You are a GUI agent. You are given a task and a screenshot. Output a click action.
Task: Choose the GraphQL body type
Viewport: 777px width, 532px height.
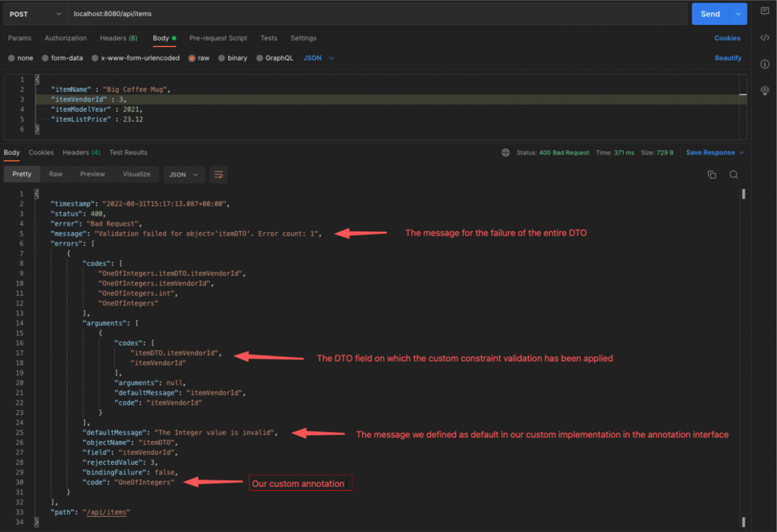275,58
